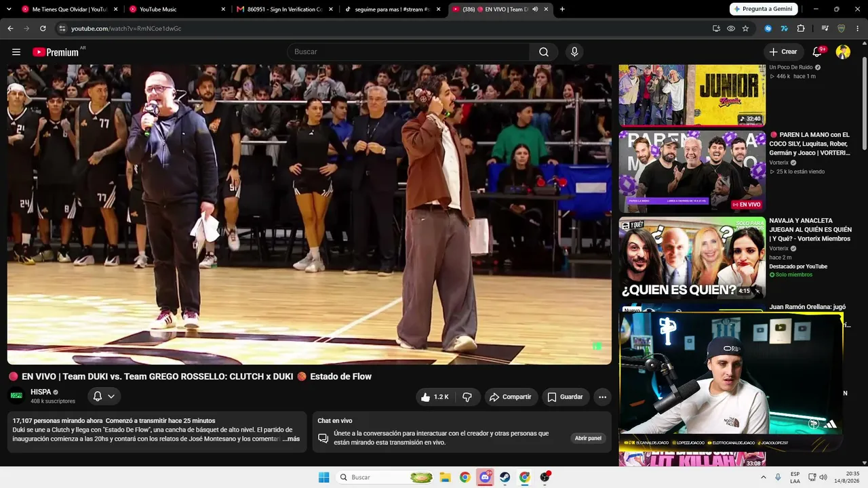This screenshot has height=488, width=868.
Task: Open File Explorer from the taskbar
Action: coord(445,477)
